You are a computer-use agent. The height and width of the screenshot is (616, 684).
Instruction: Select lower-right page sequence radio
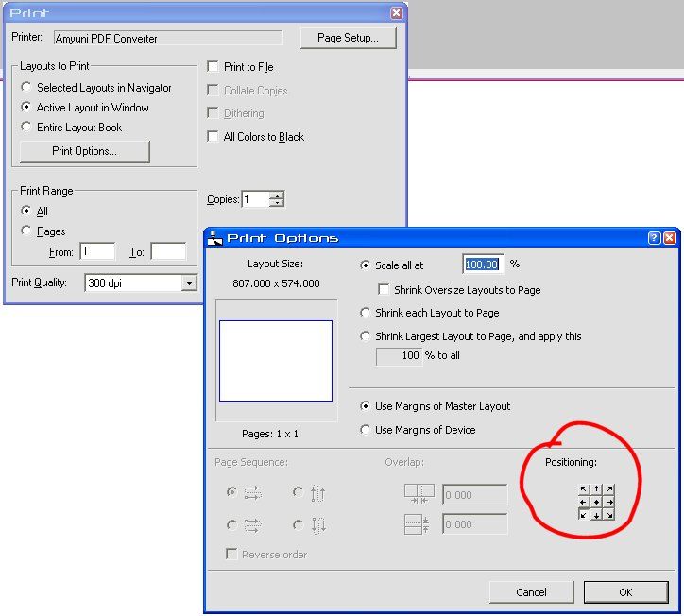[x=298, y=524]
